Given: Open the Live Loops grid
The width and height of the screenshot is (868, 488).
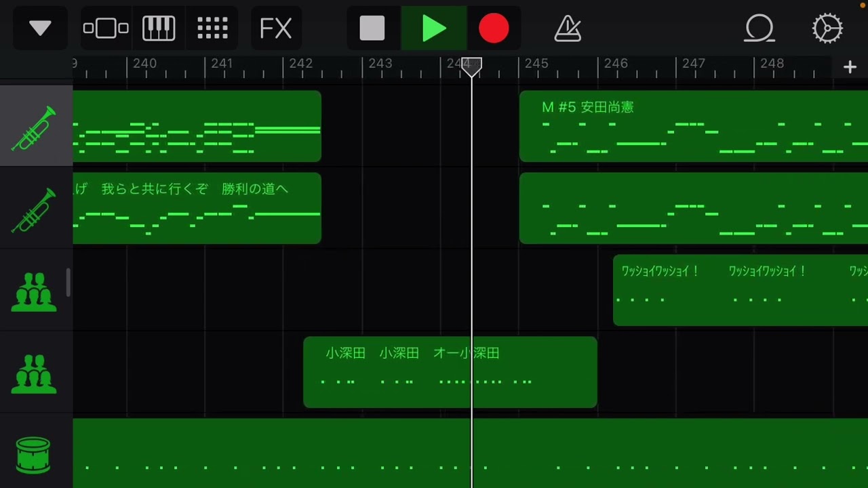Looking at the screenshot, I should [x=212, y=28].
